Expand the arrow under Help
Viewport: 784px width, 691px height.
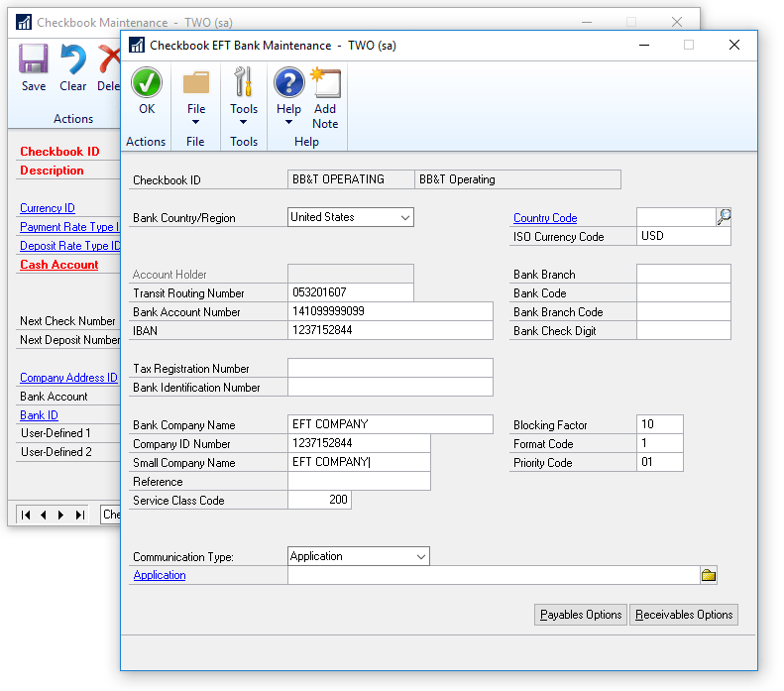288,123
